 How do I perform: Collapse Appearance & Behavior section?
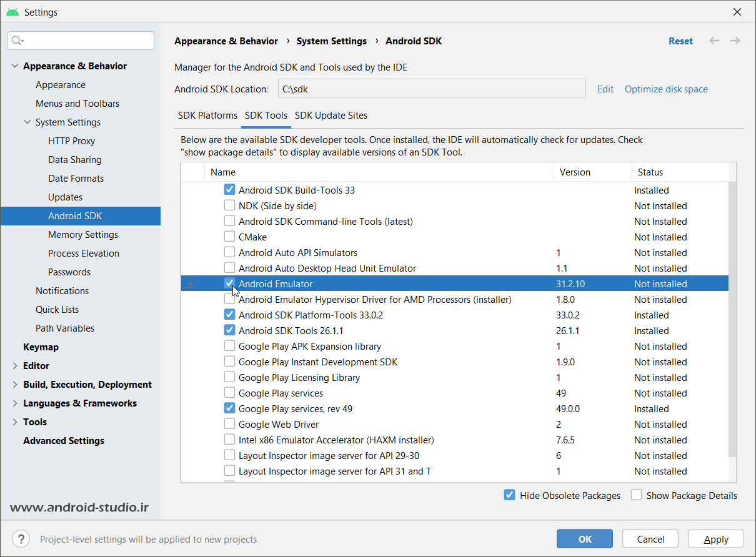(15, 66)
